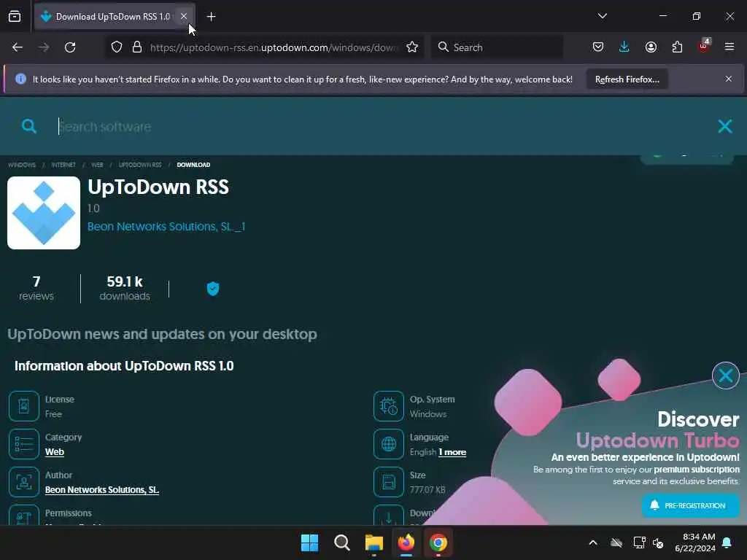
Task: Open Windows taskbar search
Action: pyautogui.click(x=342, y=542)
